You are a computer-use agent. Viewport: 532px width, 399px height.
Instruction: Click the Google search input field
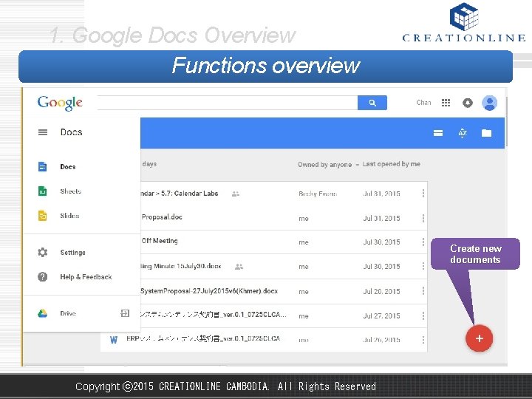pos(228,103)
